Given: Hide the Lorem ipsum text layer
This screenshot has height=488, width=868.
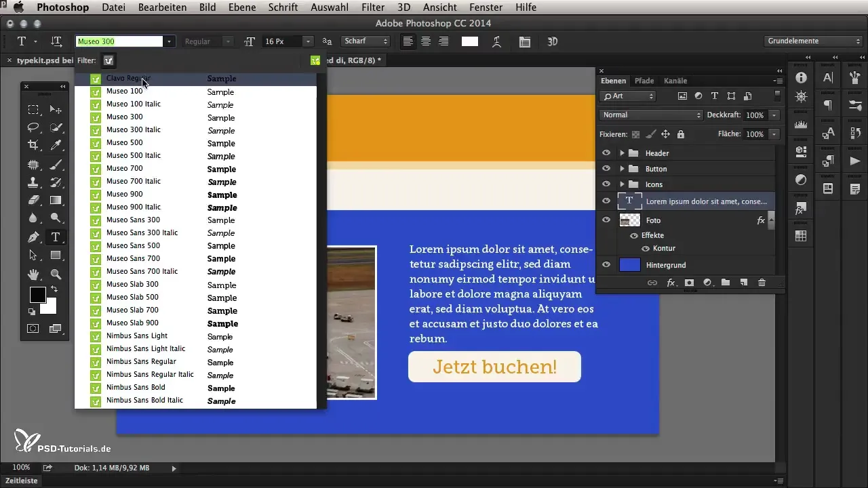Looking at the screenshot, I should tap(606, 201).
